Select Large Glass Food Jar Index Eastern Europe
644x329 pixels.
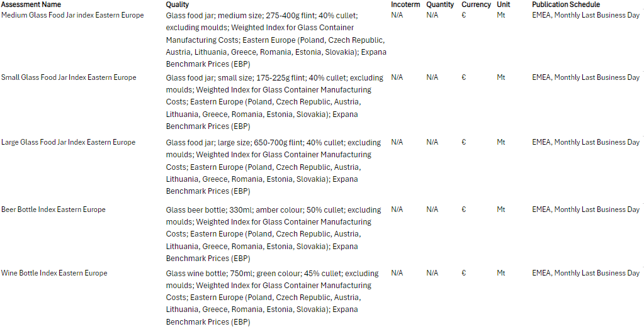68,142
